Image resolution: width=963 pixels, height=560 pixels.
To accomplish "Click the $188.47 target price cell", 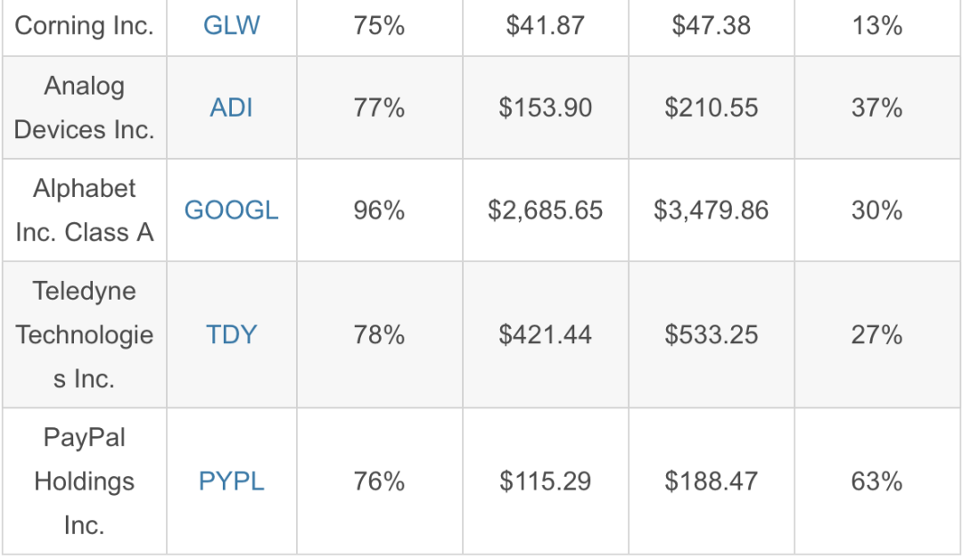I will pyautogui.click(x=712, y=482).
